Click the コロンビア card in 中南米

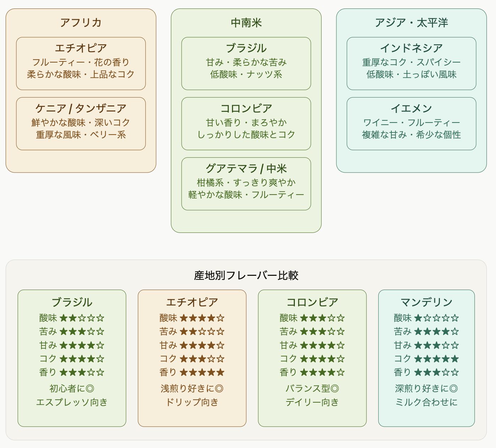[246, 124]
